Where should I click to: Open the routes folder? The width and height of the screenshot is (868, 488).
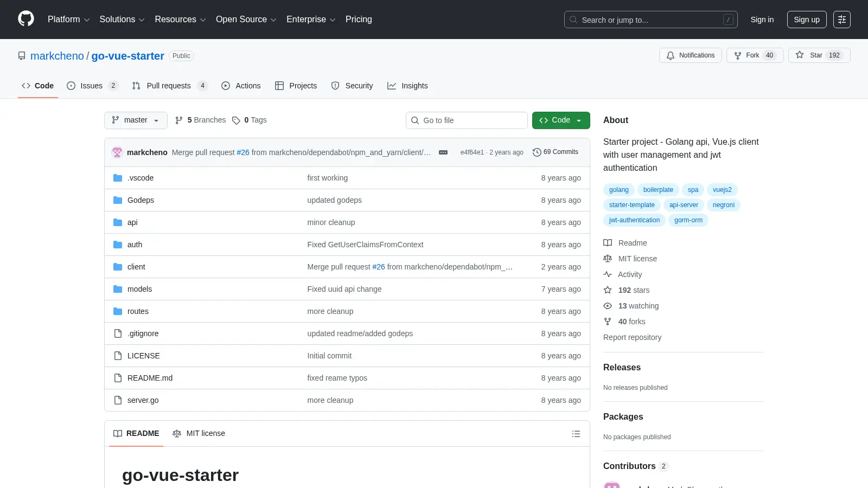pos(138,311)
